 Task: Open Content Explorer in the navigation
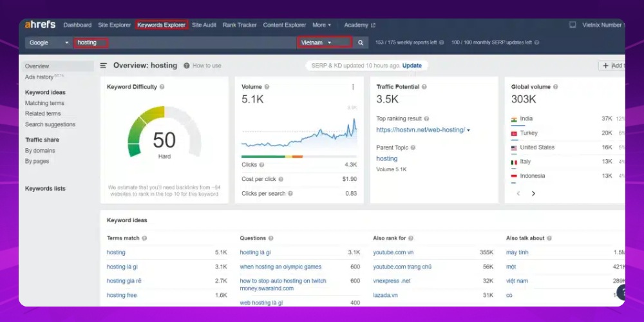[x=285, y=25]
